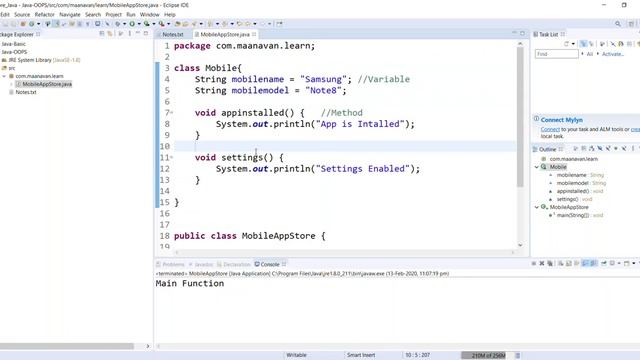Maximize the editor area
This screenshot has width=640, height=360.
coord(522,33)
